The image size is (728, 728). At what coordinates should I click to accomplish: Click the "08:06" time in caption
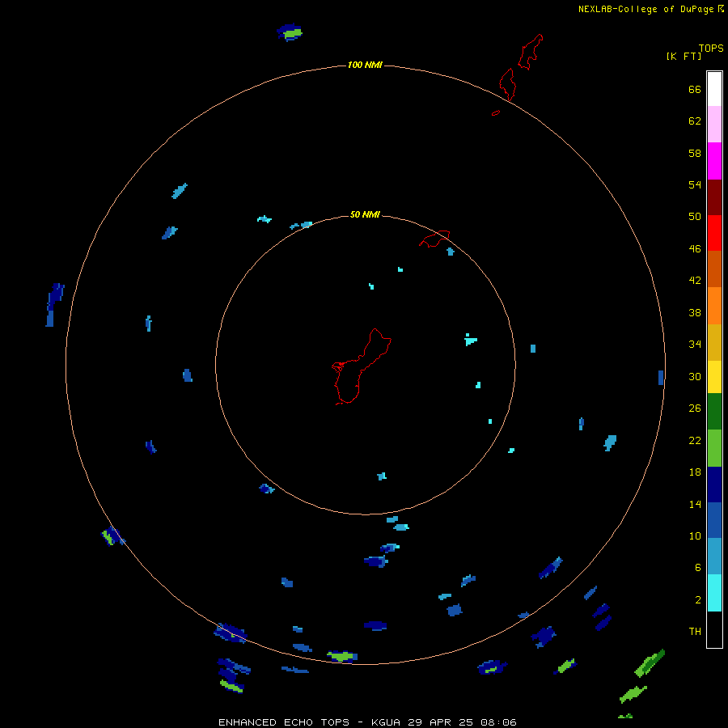click(x=498, y=722)
